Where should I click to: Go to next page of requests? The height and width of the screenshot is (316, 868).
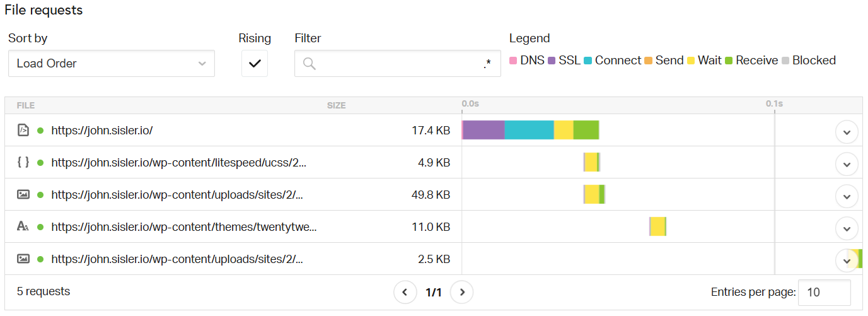[462, 292]
